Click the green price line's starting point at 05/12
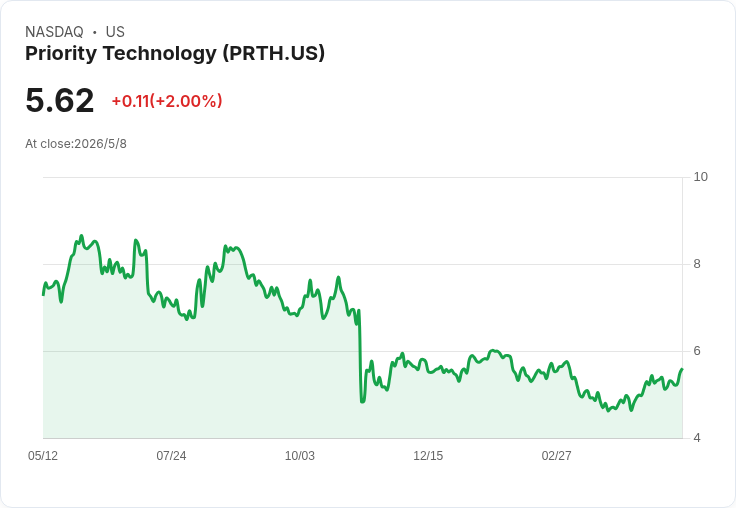 [x=43, y=294]
